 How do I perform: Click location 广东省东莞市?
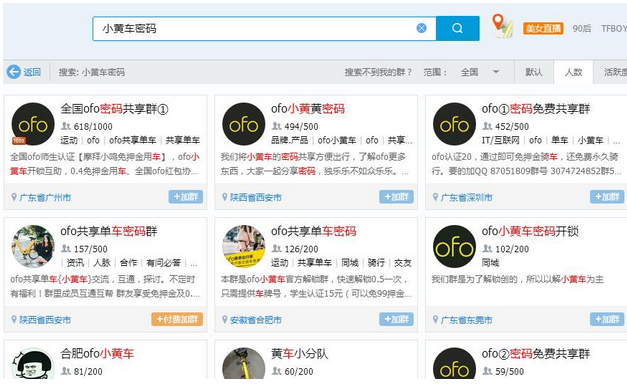click(x=467, y=320)
